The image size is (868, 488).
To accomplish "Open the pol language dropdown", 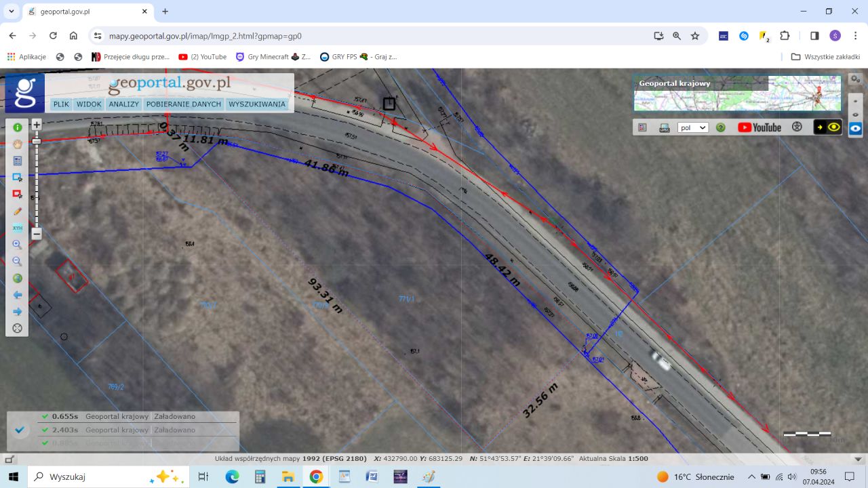I will coord(693,127).
